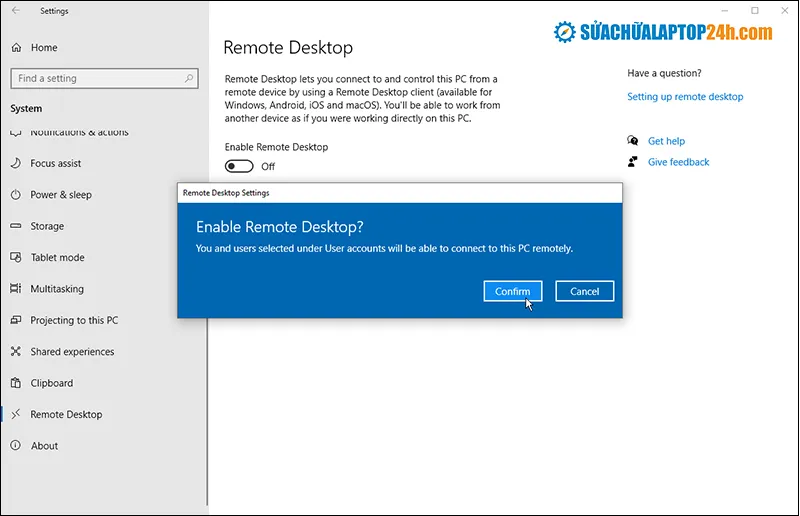This screenshot has height=516, width=800.
Task: Click the Projecting to this PC icon
Action: pyautogui.click(x=16, y=320)
